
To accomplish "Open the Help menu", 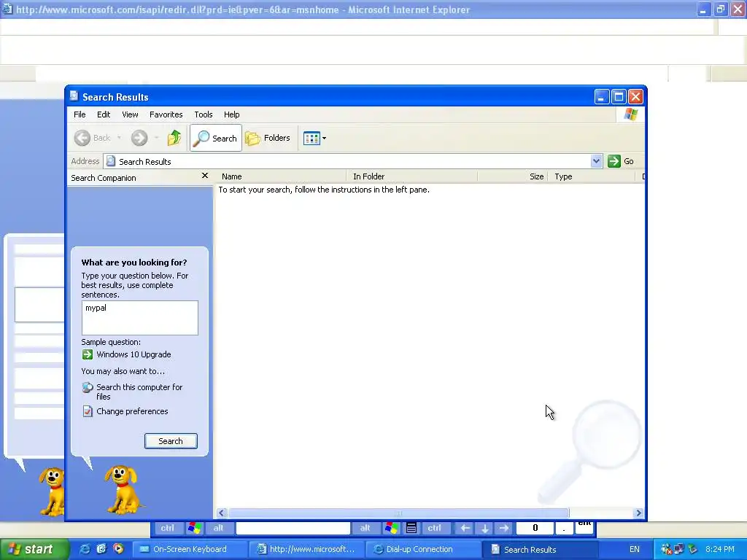I will pyautogui.click(x=231, y=114).
